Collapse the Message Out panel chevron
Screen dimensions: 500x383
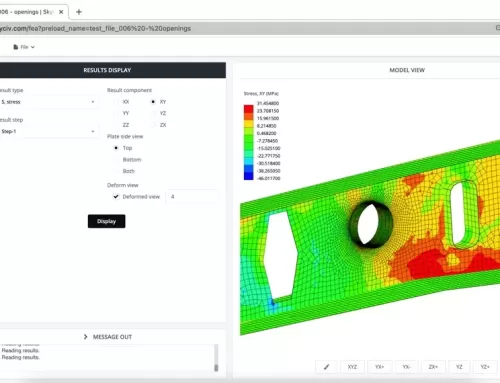(x=86, y=337)
